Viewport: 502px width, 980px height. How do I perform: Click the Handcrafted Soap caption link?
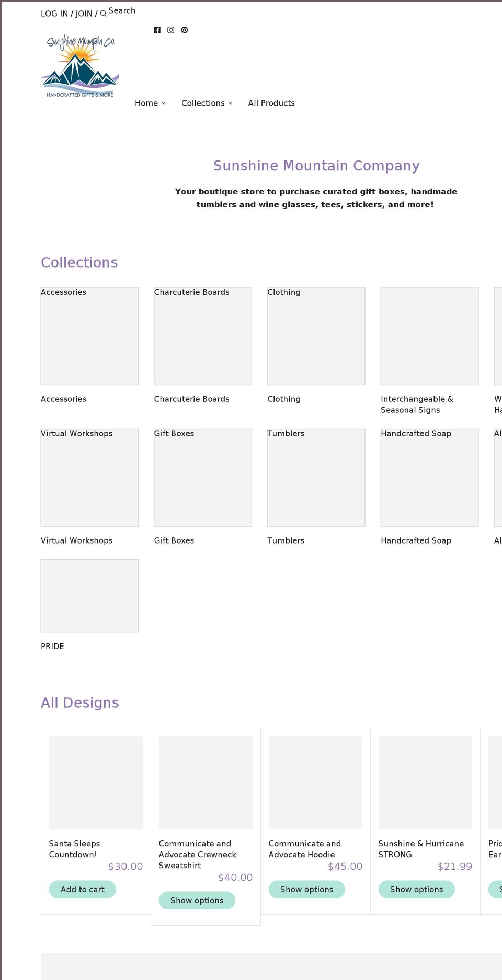(x=416, y=541)
